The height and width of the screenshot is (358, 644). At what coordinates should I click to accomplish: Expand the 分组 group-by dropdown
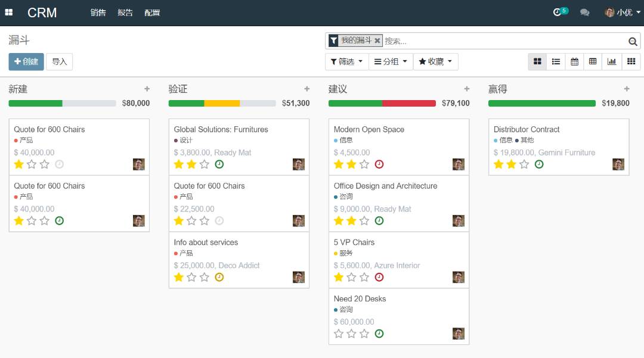click(x=391, y=61)
